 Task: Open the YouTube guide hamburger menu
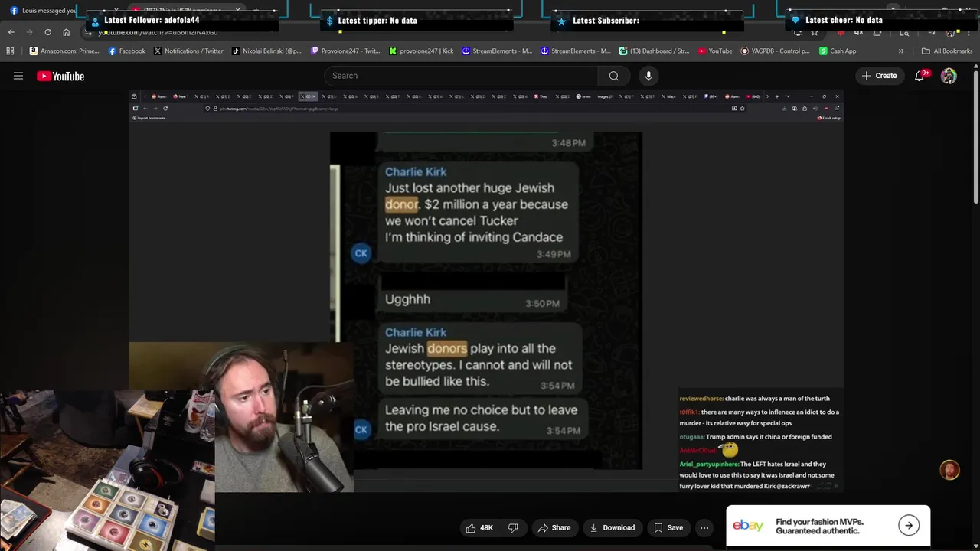[x=18, y=76]
